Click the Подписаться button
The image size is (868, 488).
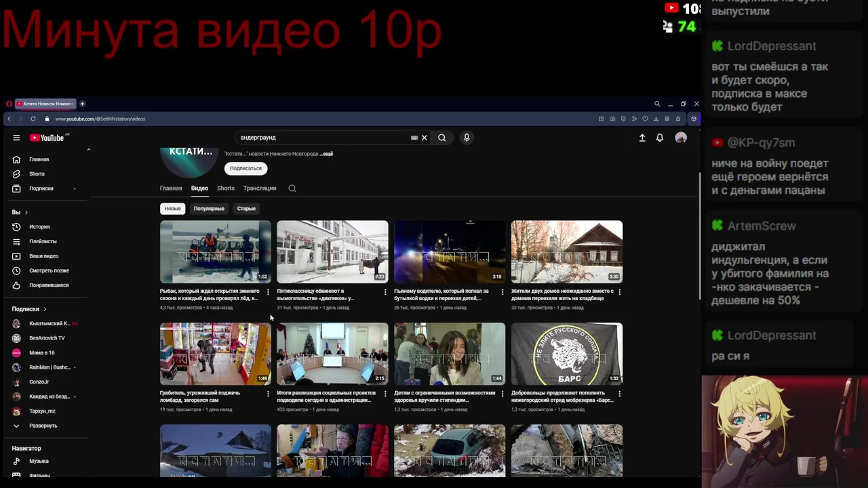click(x=245, y=168)
